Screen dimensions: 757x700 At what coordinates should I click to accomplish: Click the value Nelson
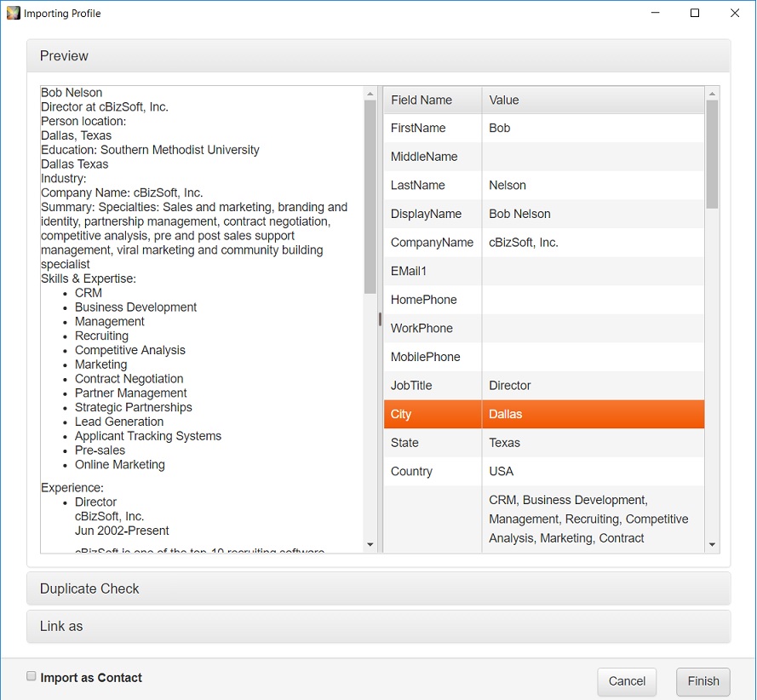click(x=507, y=185)
